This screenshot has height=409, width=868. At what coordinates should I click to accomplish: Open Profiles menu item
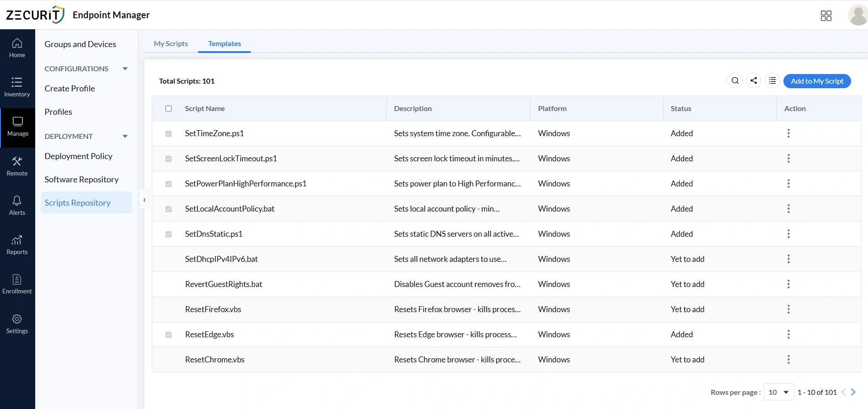point(59,112)
